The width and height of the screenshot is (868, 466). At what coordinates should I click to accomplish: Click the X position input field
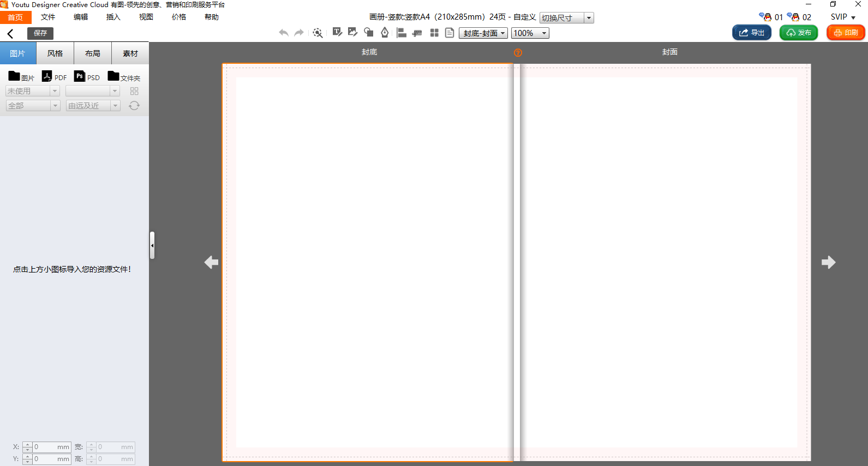(51, 447)
